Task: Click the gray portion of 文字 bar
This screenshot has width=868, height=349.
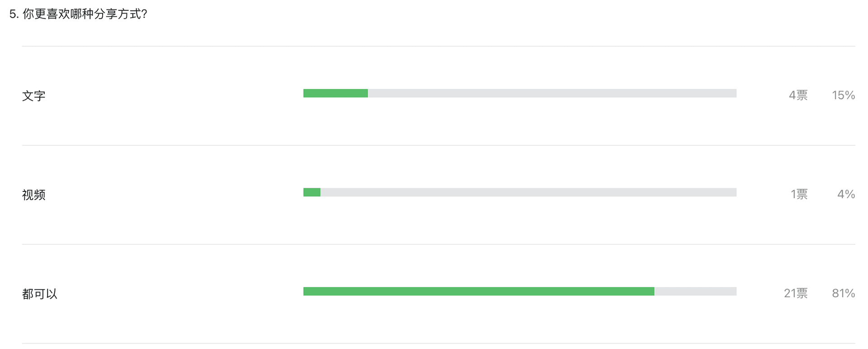Action: tap(552, 93)
